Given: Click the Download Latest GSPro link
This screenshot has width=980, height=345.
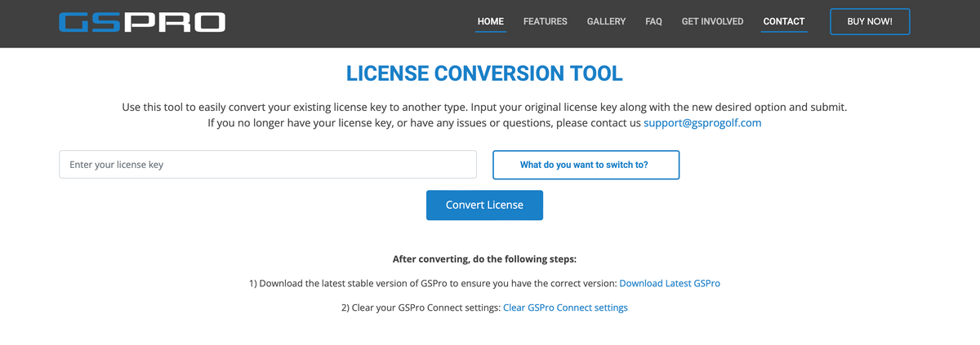Looking at the screenshot, I should tap(670, 284).
